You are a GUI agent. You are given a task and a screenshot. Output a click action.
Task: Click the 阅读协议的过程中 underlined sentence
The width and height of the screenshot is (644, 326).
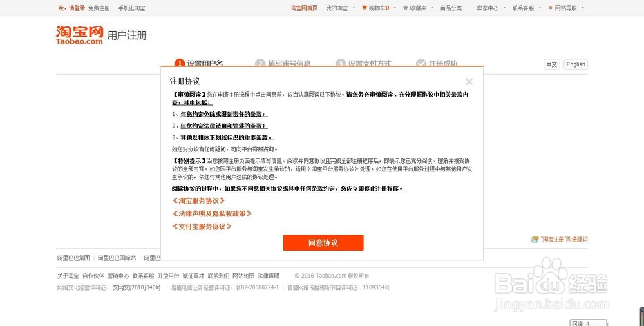click(x=288, y=189)
